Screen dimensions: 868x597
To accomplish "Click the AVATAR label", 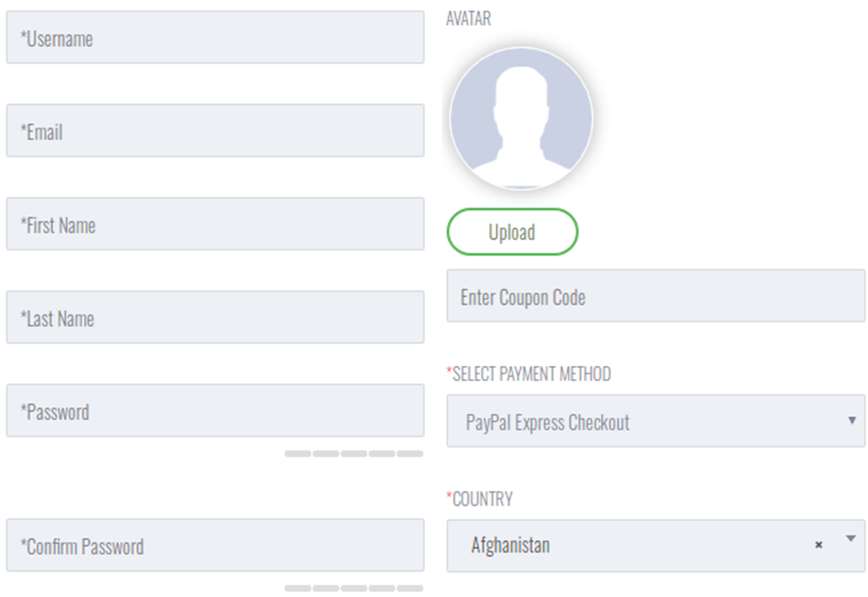I will click(x=469, y=19).
